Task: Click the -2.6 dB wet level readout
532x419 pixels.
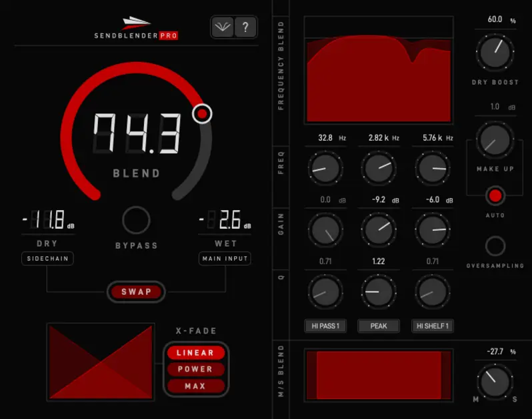Action: pyautogui.click(x=225, y=220)
